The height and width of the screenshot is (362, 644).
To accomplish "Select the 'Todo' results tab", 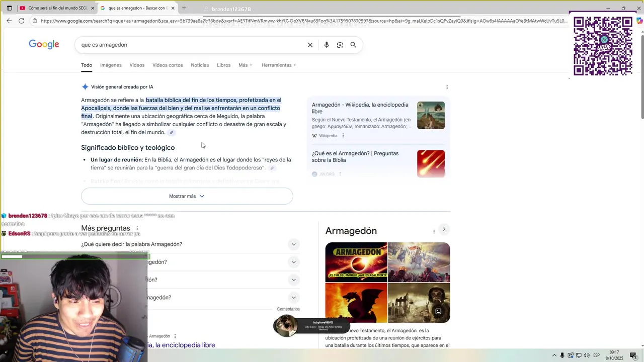I will tap(87, 65).
